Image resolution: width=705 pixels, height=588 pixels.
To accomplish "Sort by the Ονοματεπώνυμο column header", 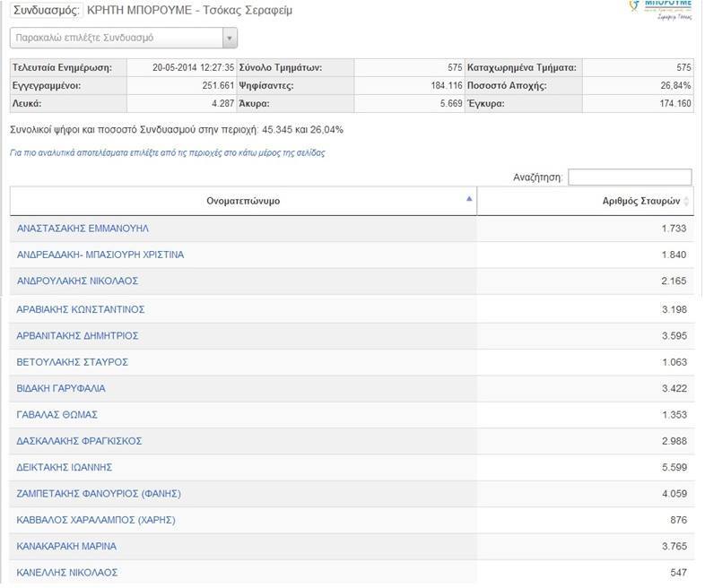I will (243, 201).
